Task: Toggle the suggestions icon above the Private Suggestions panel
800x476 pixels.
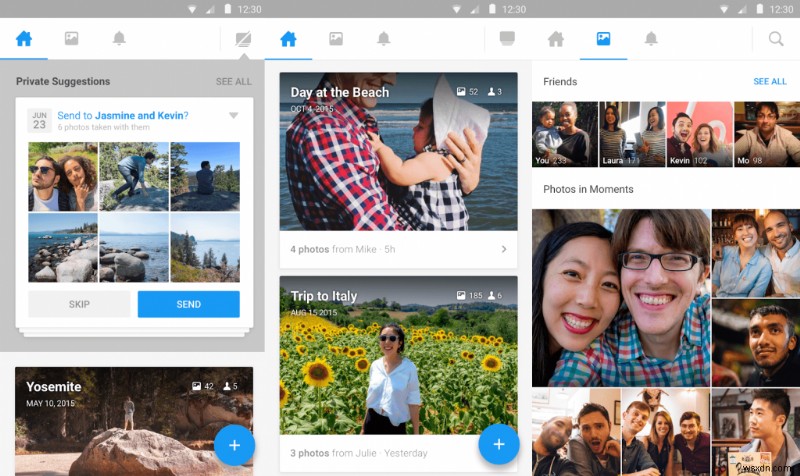Action: pos(243,38)
